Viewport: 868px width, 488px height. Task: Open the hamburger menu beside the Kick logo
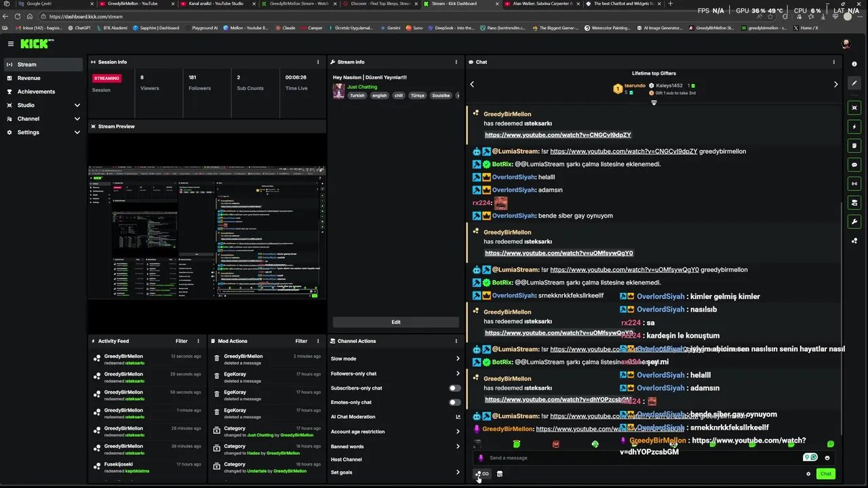tap(11, 43)
